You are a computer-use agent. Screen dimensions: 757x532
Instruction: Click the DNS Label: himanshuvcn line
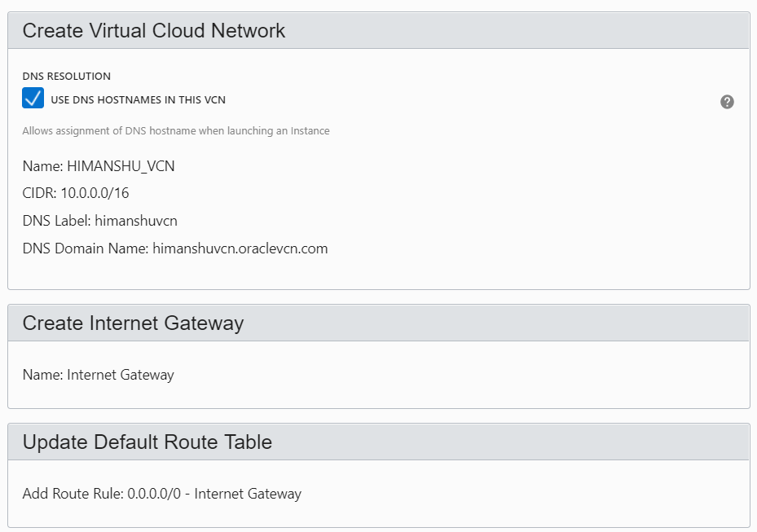[x=100, y=221]
